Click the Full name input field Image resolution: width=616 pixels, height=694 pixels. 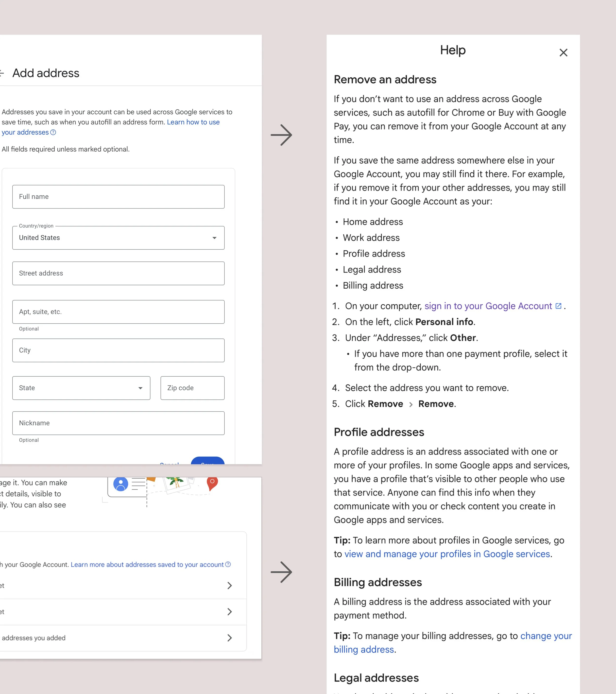click(119, 197)
